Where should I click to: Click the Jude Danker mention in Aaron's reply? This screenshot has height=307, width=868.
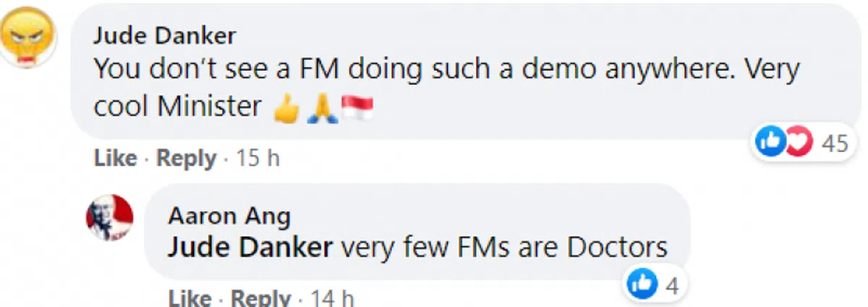[x=250, y=248]
